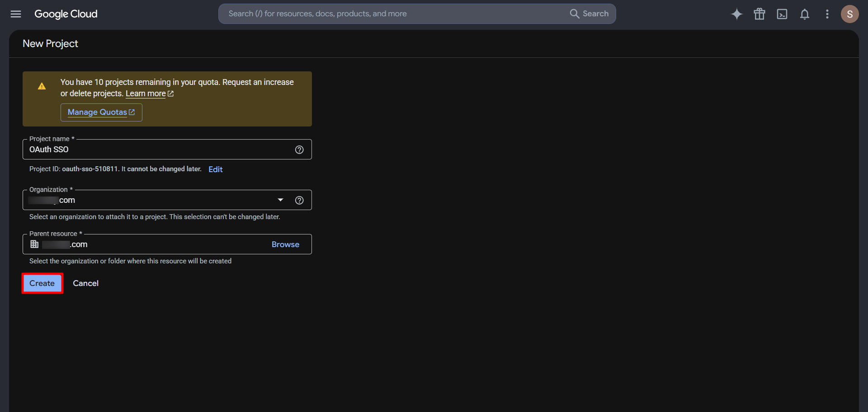Open the main navigation hamburger menu
Image resolution: width=868 pixels, height=412 pixels.
click(16, 14)
